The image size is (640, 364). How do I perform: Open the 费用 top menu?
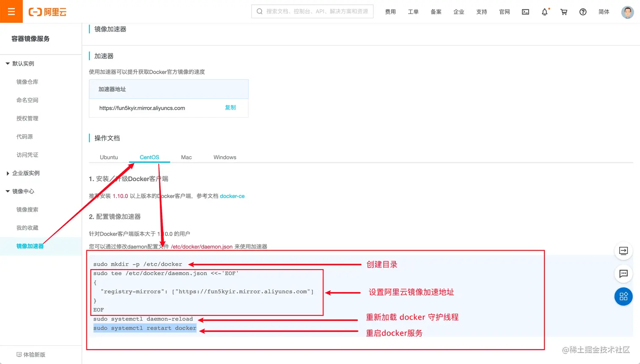tap(390, 12)
